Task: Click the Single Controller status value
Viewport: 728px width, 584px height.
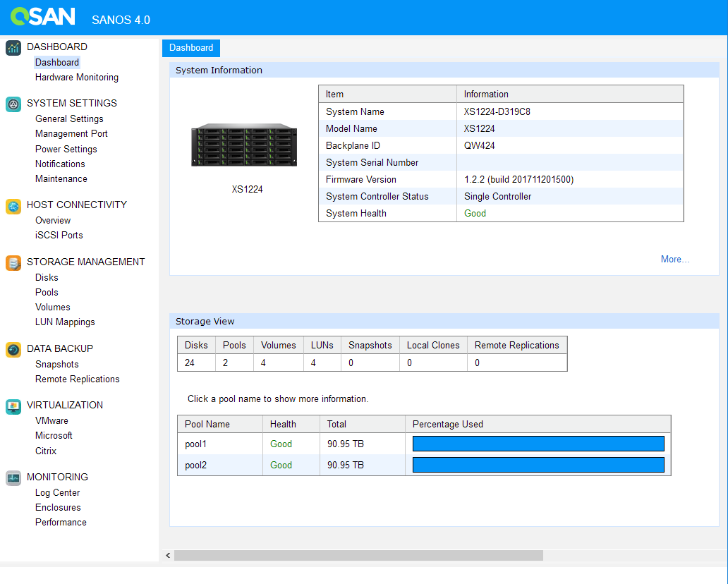Action: click(497, 197)
